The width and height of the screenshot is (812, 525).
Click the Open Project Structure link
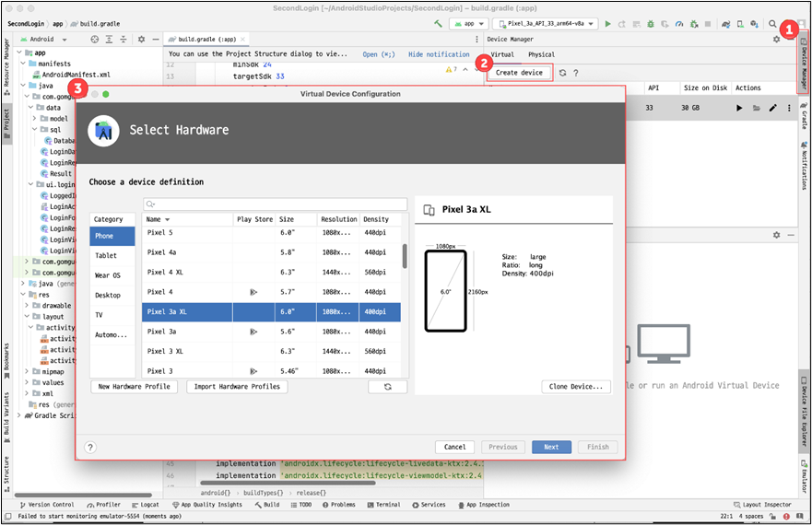point(379,54)
